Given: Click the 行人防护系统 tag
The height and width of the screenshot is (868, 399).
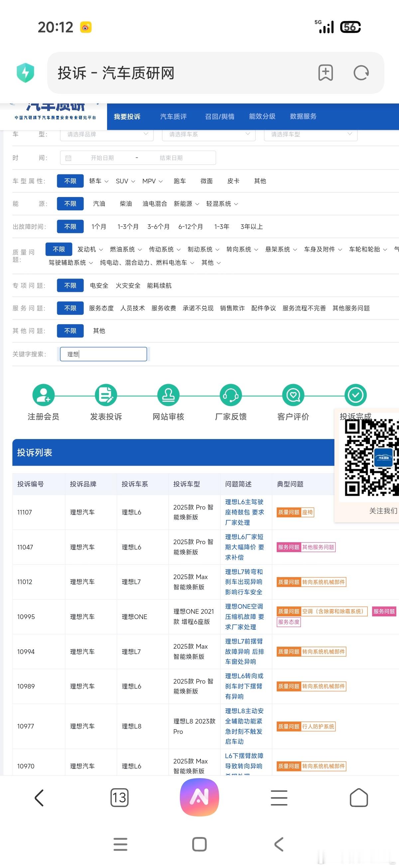Looking at the screenshot, I should click(318, 727).
